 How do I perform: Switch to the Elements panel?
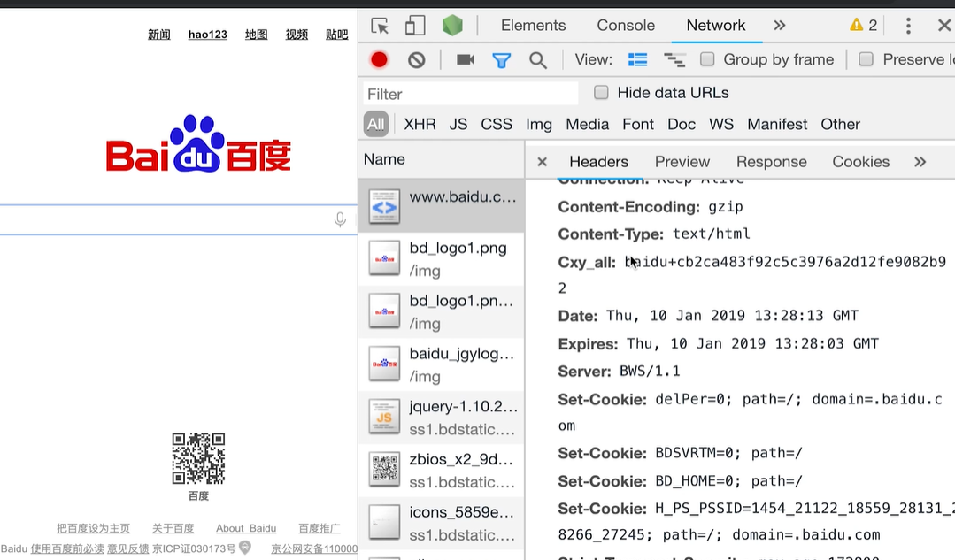[x=534, y=26]
